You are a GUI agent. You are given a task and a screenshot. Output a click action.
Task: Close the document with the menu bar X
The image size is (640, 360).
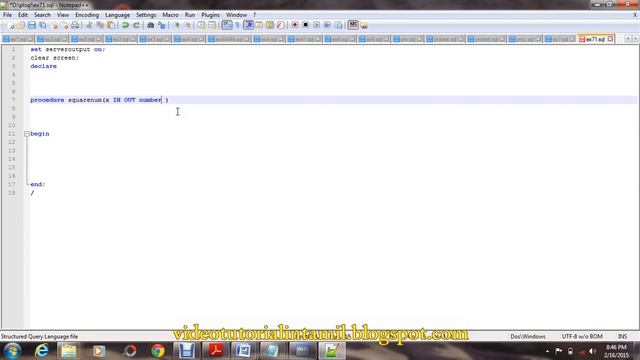click(635, 15)
